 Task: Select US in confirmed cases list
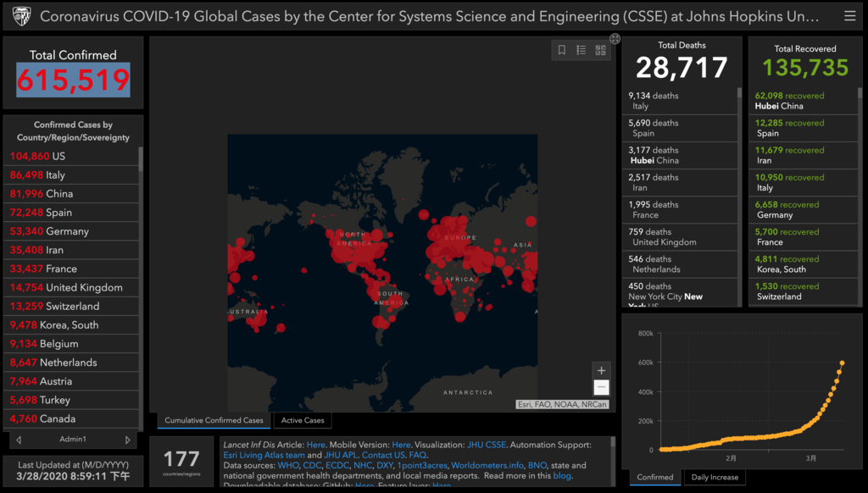coord(71,157)
